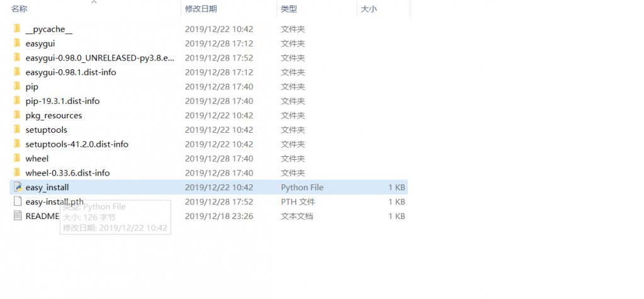644x299 pixels.
Task: Select easygui-0.98.0_UNRELEASED-py3.8 folder name
Action: [x=100, y=58]
